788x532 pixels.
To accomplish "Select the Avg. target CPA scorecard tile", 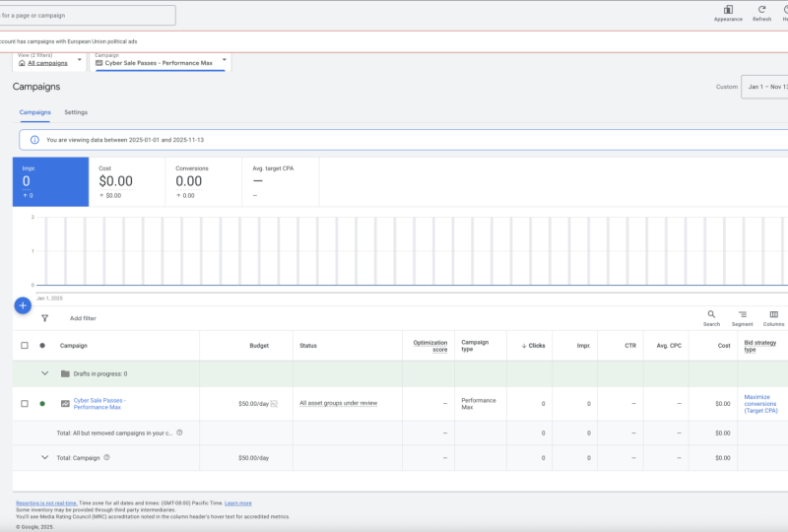I will [281, 181].
